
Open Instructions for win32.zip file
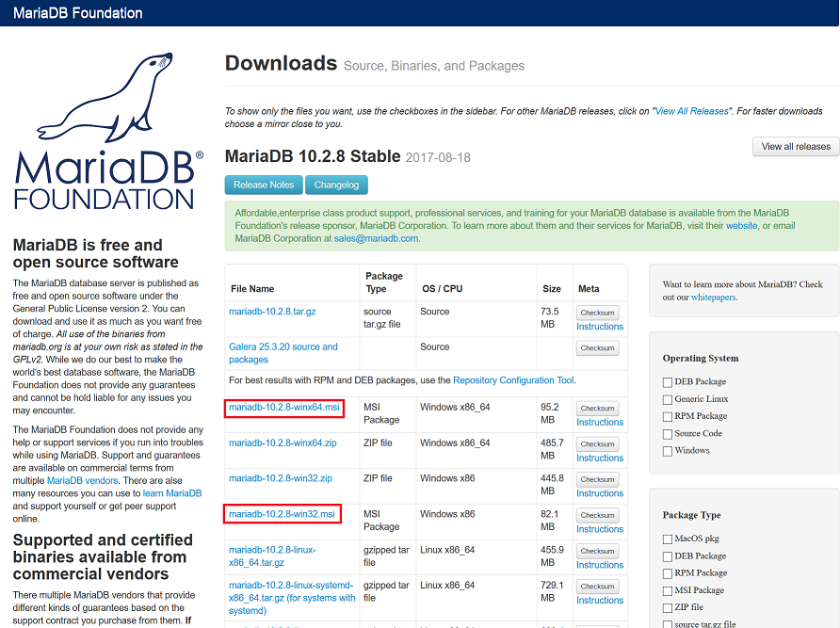pos(600,493)
